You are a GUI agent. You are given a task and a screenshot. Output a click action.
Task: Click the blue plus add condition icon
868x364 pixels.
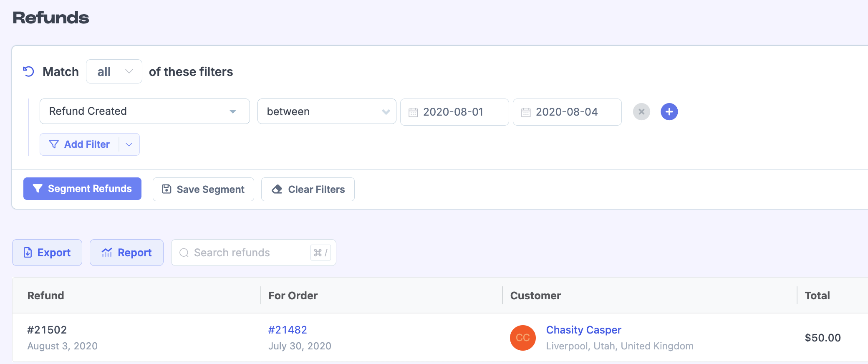(669, 112)
